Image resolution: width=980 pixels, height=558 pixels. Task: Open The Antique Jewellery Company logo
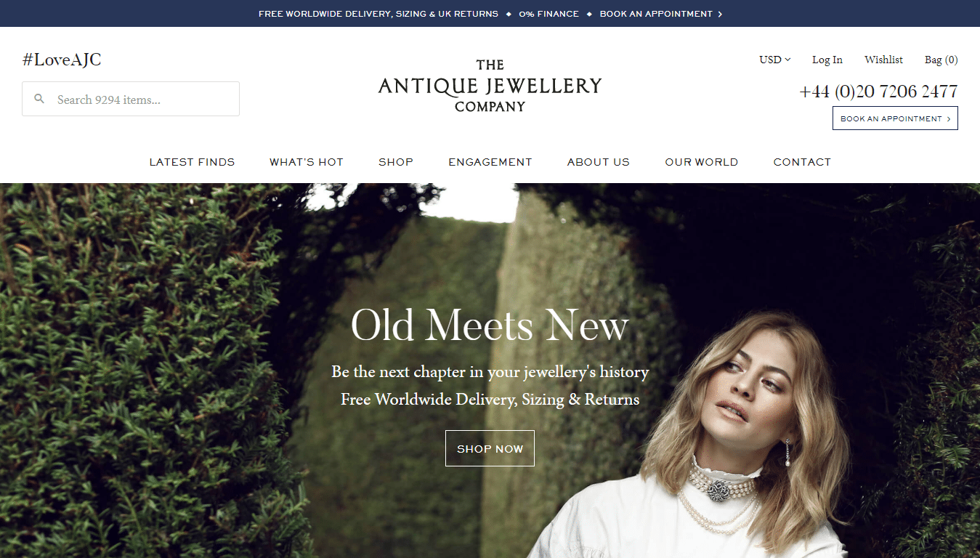490,86
